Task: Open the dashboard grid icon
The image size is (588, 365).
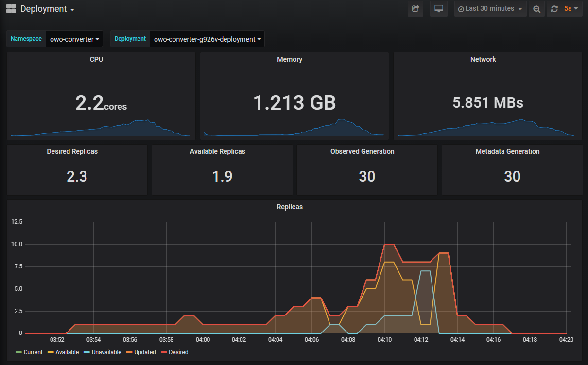Action: [11, 9]
